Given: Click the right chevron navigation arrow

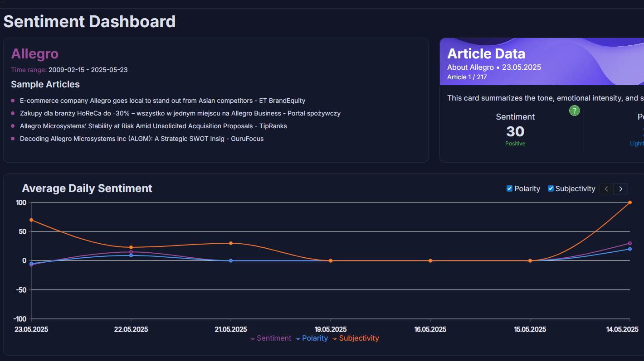Looking at the screenshot, I should tap(621, 189).
